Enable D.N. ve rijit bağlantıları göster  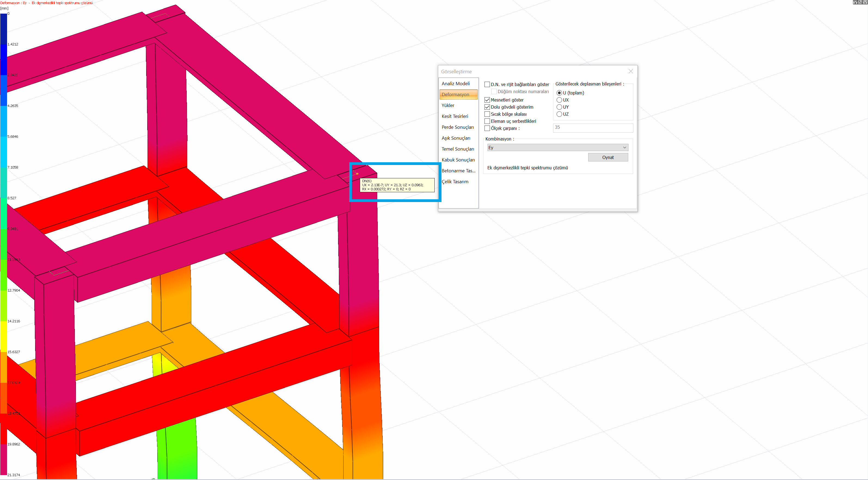click(487, 84)
